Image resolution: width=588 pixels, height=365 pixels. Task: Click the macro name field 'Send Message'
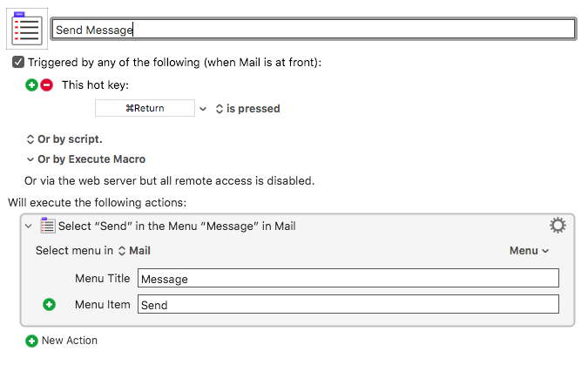coord(314,30)
